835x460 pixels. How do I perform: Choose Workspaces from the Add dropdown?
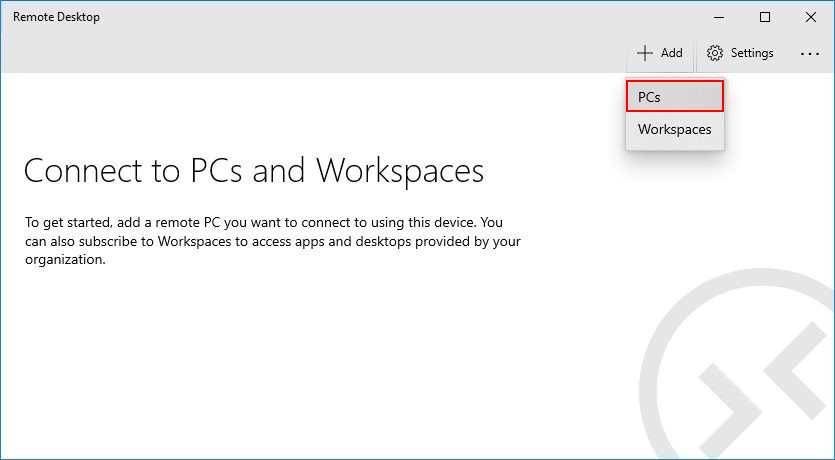[675, 129]
